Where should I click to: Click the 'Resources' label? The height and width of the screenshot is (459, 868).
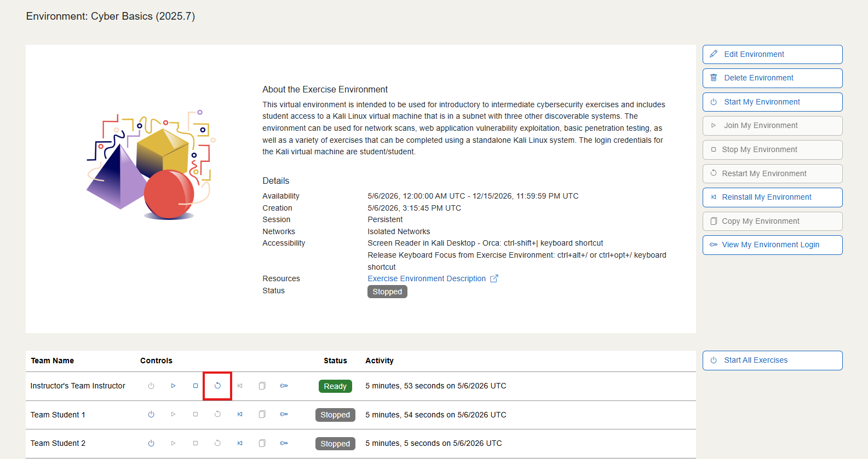click(x=281, y=278)
